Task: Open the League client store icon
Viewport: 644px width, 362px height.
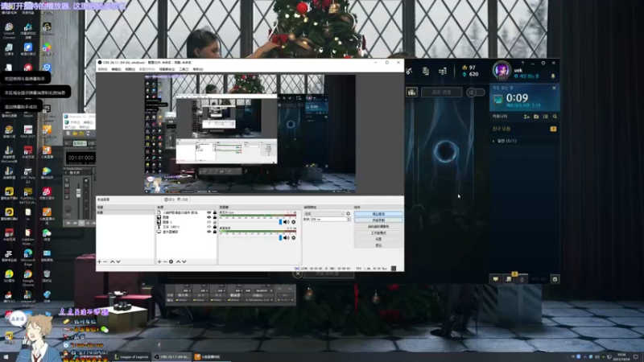Action: pyautogui.click(x=442, y=71)
